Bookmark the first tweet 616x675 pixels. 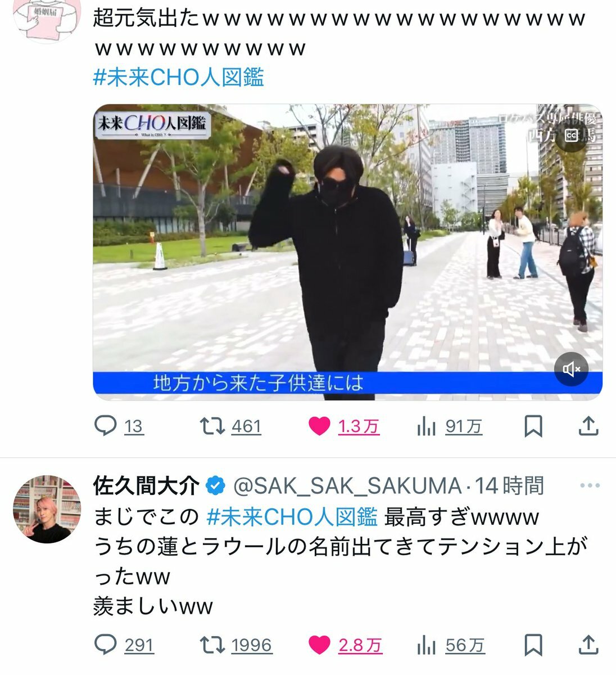click(533, 427)
